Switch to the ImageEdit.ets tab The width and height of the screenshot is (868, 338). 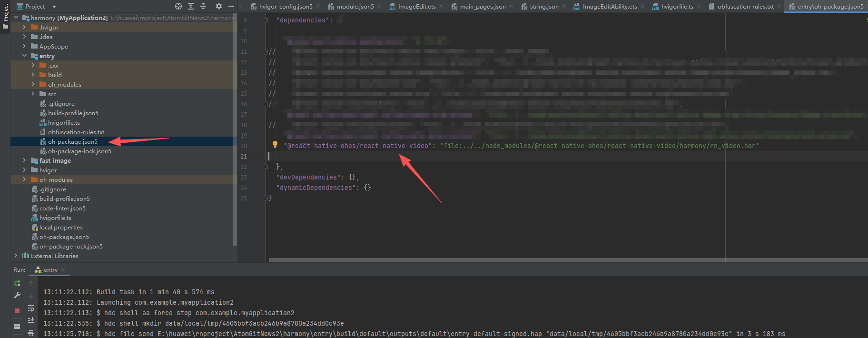coord(416,7)
